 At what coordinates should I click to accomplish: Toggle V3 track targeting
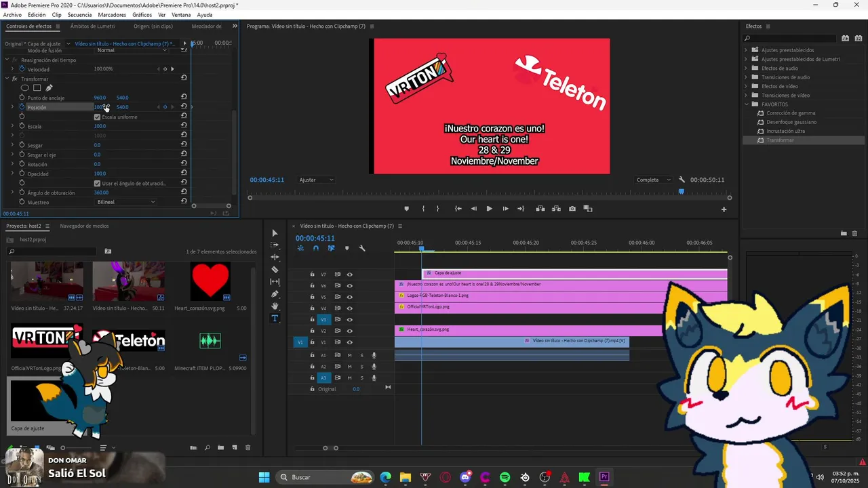click(323, 319)
